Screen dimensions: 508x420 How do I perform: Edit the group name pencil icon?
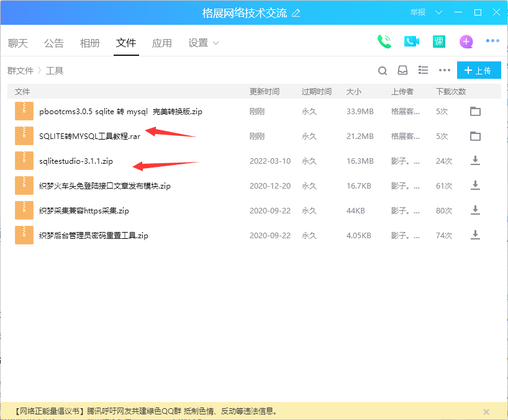296,13
